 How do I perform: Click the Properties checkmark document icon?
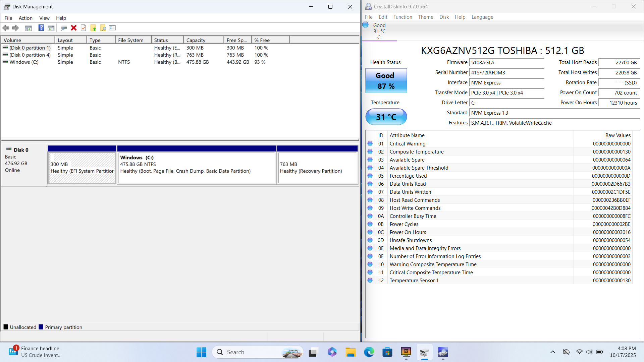84,28
